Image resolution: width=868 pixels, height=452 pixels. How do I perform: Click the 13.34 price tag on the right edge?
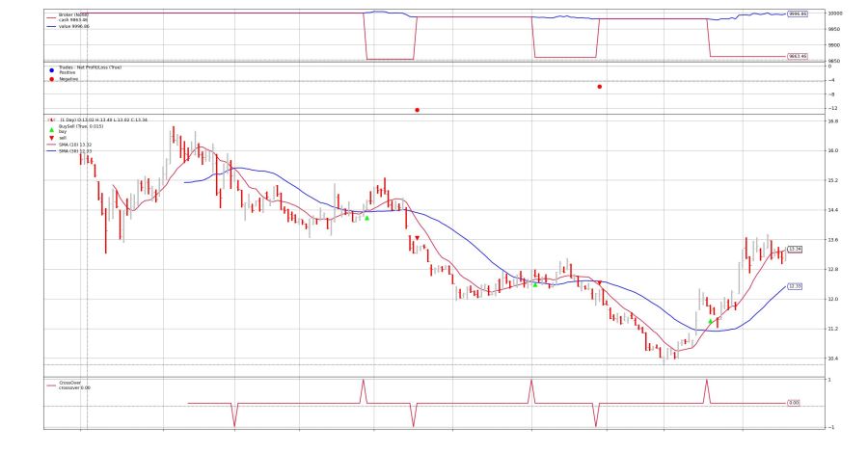795,250
